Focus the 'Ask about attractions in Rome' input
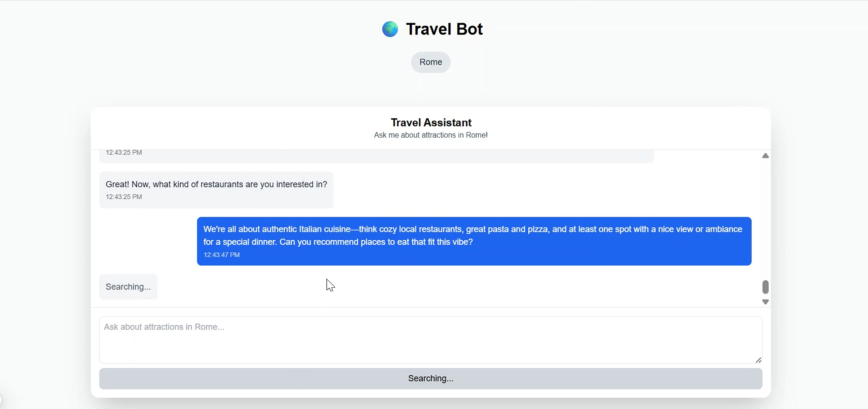The height and width of the screenshot is (409, 868). coord(431,340)
